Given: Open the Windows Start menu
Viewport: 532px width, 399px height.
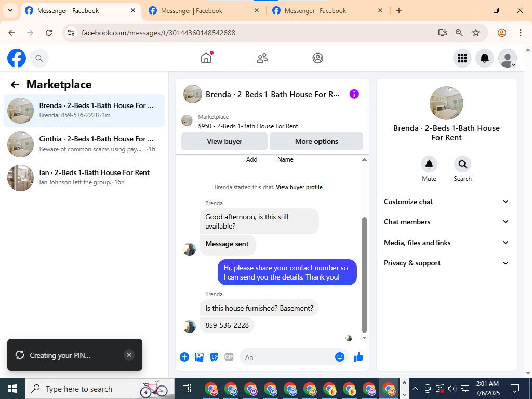Looking at the screenshot, I should [x=12, y=389].
